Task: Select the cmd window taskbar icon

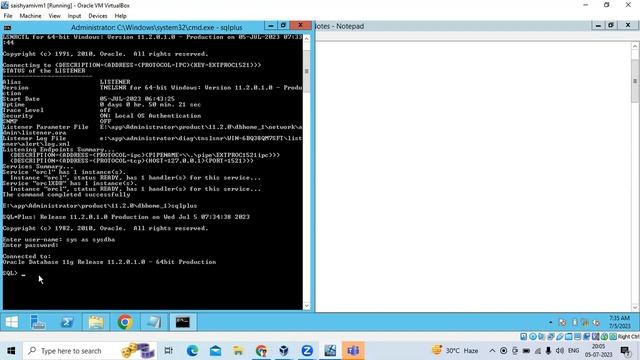Action: (182, 322)
